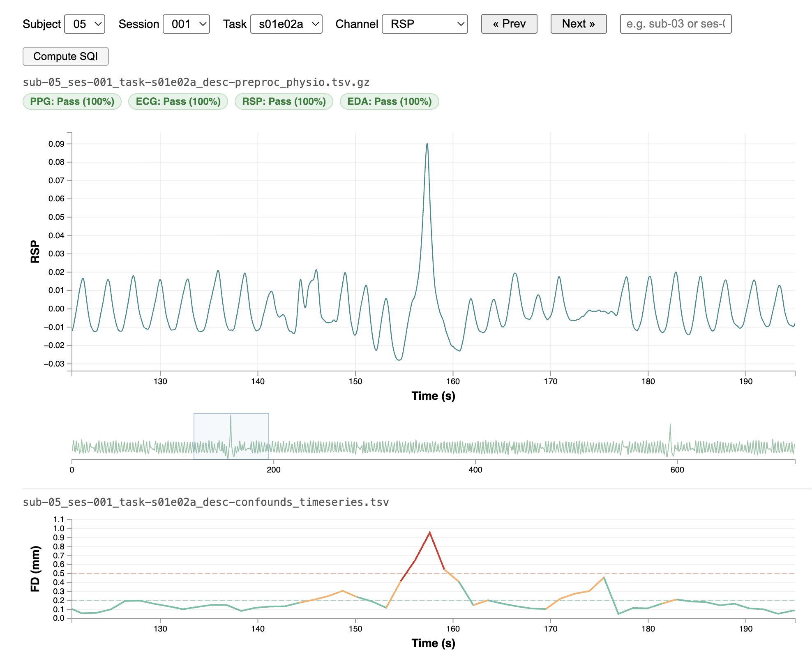This screenshot has width=812, height=650.
Task: Click the overview spike near 600 seconds
Action: [670, 429]
